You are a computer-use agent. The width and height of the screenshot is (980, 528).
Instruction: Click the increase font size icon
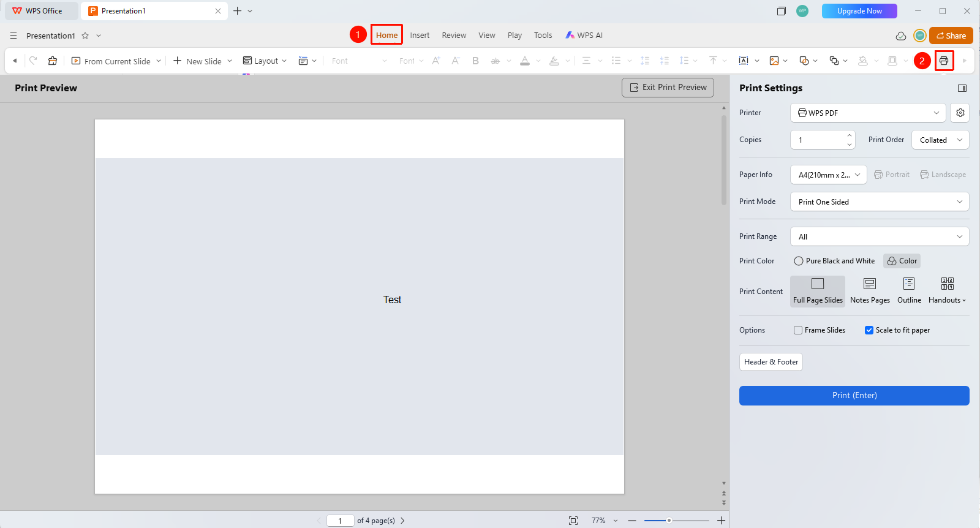(436, 61)
